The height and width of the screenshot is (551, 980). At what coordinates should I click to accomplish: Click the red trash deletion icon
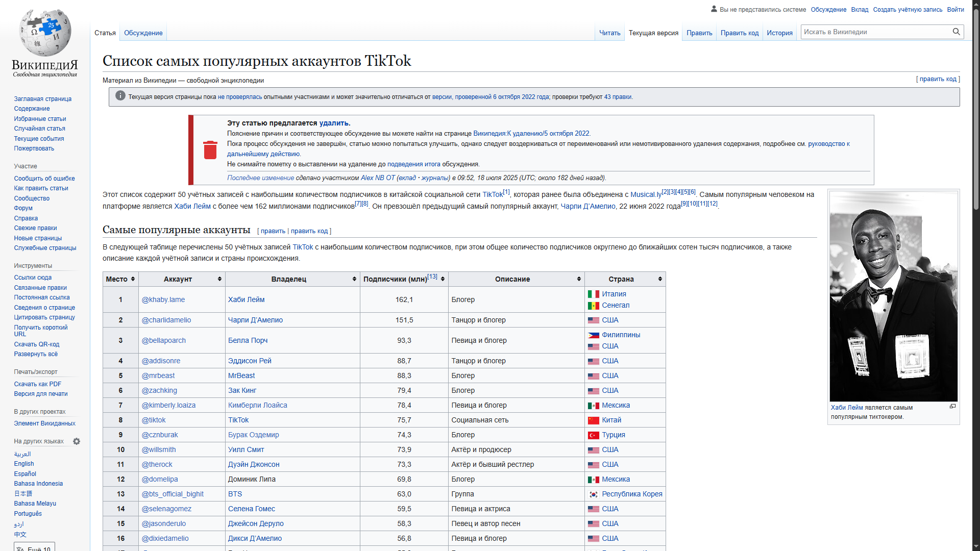[210, 150]
